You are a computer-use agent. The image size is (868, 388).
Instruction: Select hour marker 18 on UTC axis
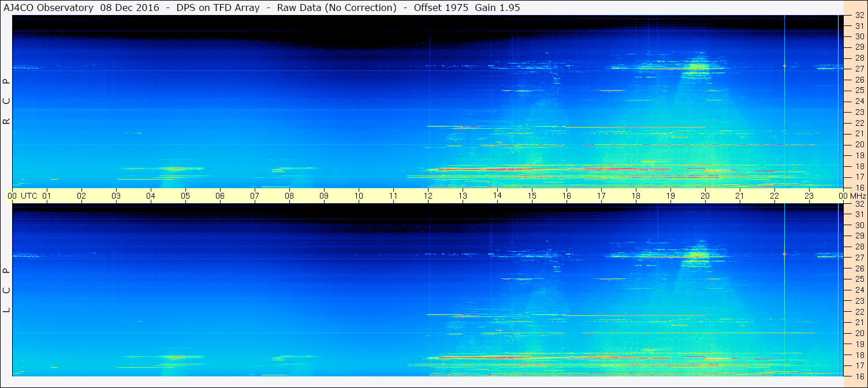click(636, 196)
